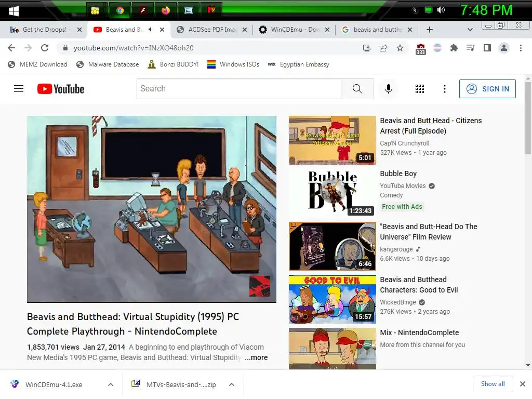Close the ACDSee PDF tab
This screenshot has height=399, width=532.
click(x=245, y=30)
